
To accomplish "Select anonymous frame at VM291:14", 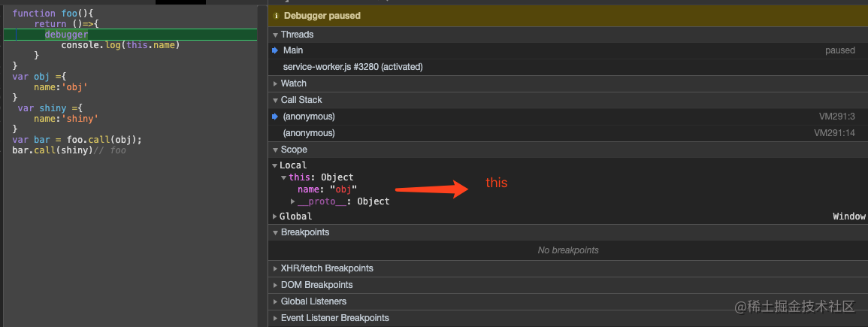I will pos(567,133).
